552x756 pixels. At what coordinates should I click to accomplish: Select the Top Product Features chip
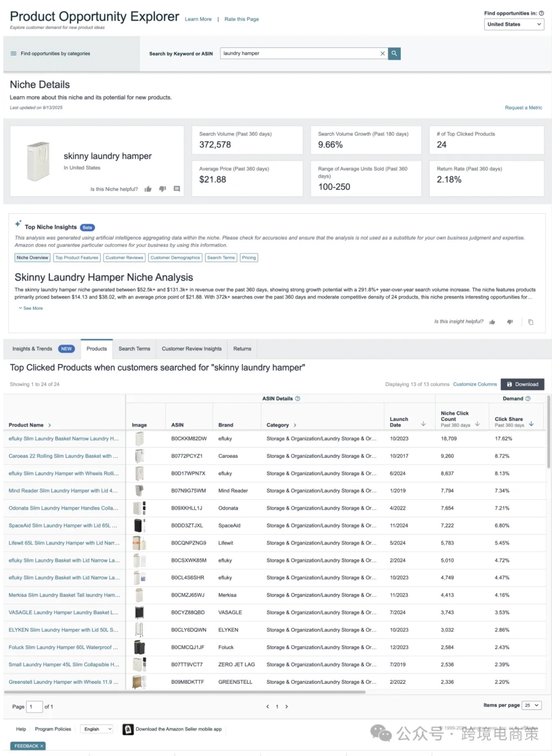click(x=77, y=258)
